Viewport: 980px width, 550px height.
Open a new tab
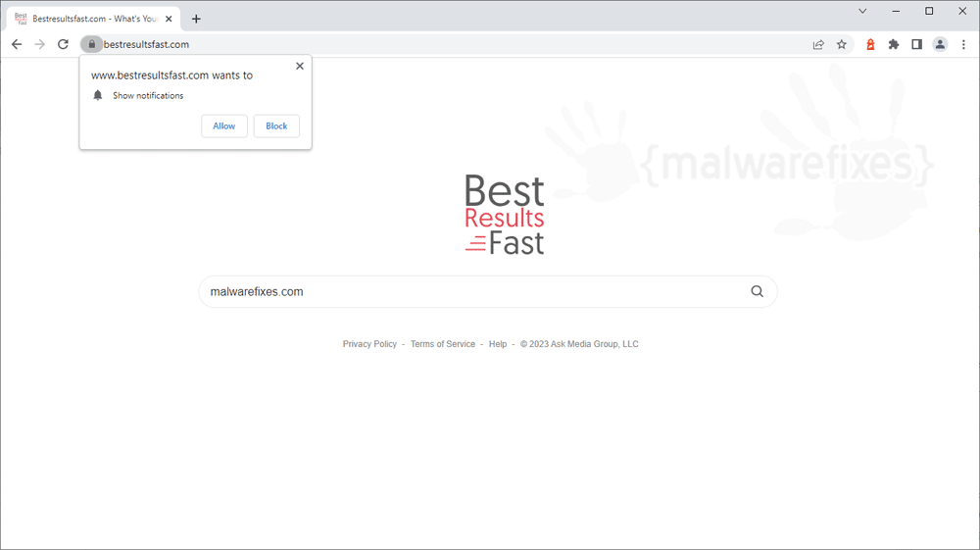196,19
